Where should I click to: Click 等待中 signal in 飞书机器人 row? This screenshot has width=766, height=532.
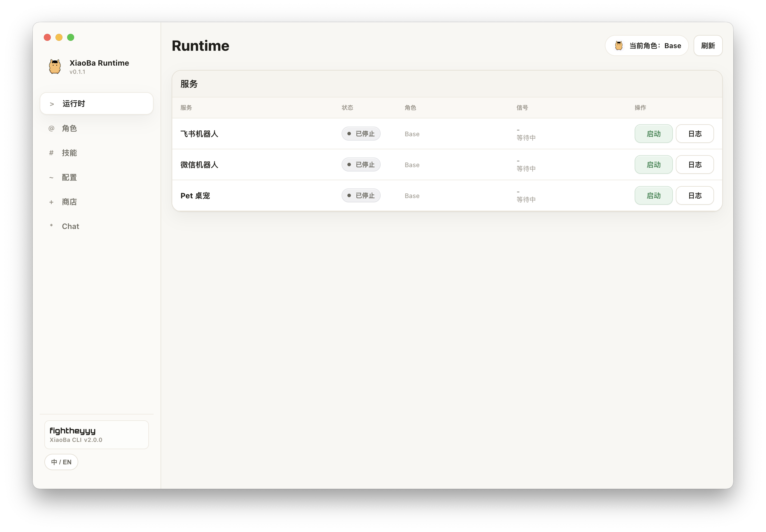click(x=526, y=138)
